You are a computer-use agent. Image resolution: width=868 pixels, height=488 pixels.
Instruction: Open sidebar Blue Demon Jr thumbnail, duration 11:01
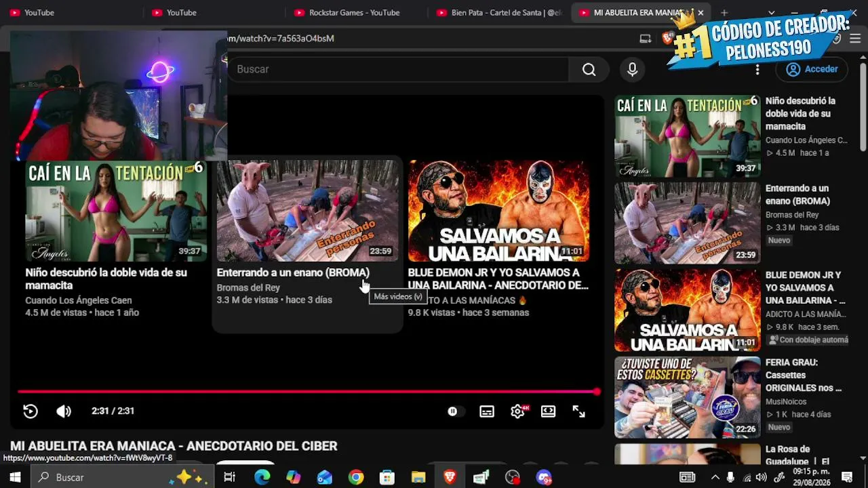click(688, 310)
